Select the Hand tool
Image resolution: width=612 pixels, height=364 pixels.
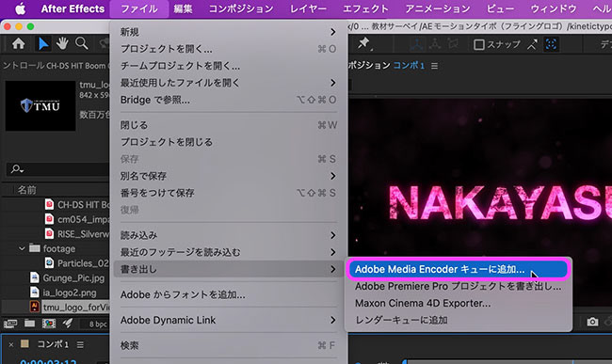62,43
